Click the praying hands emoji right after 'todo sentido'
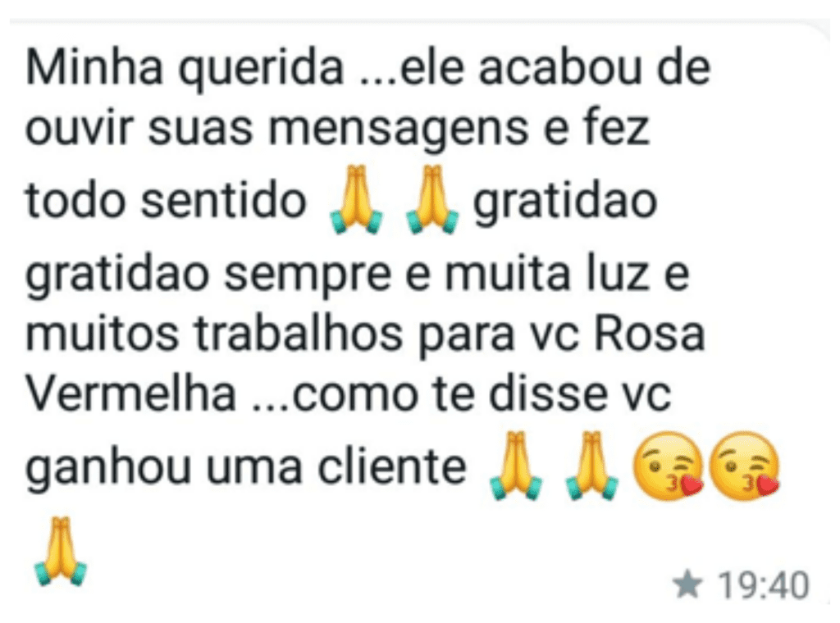This screenshot has height=623, width=840. (x=356, y=199)
